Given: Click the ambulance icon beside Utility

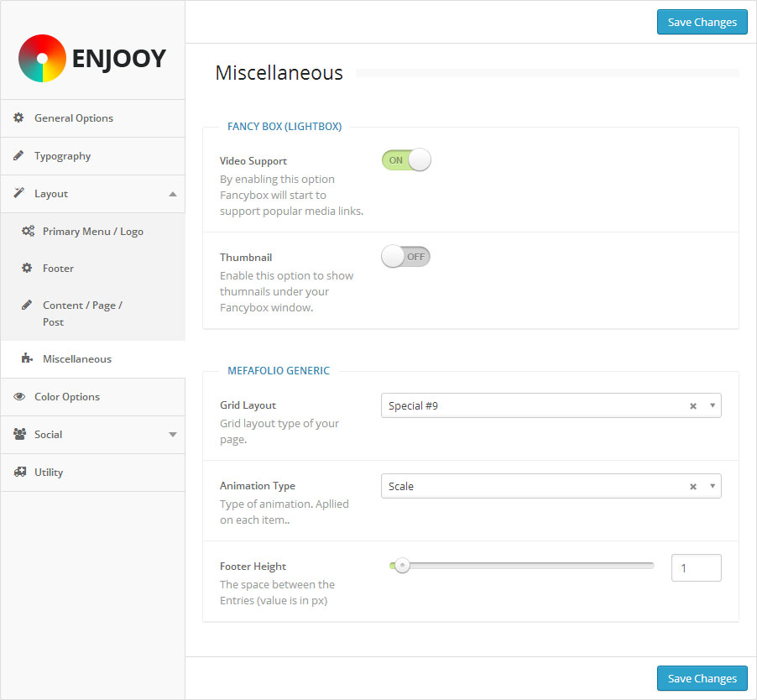Looking at the screenshot, I should (19, 473).
